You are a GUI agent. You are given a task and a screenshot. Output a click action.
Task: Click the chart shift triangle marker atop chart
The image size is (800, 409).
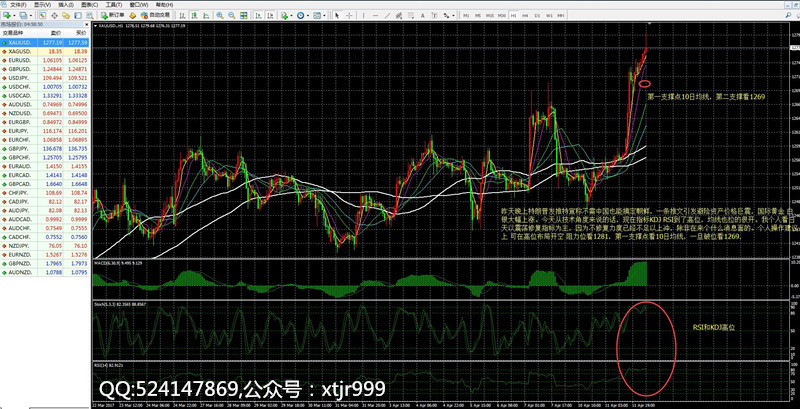[x=649, y=23]
